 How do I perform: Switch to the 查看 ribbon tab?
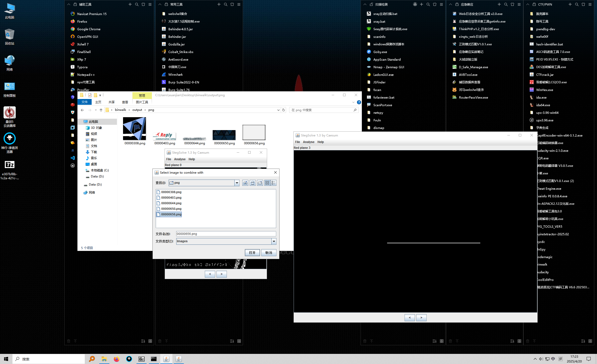pyautogui.click(x=125, y=102)
